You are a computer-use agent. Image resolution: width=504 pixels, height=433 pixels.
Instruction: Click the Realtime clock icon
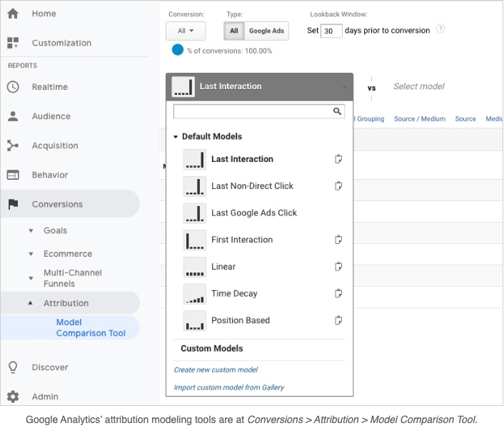(13, 87)
